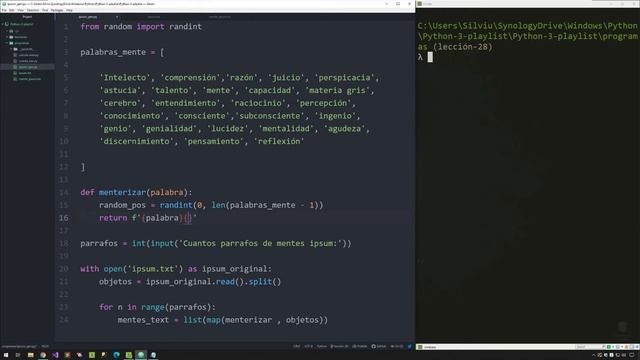The height and width of the screenshot is (360, 640).
Task: Open Task View on the taskbar
Action: (18, 355)
